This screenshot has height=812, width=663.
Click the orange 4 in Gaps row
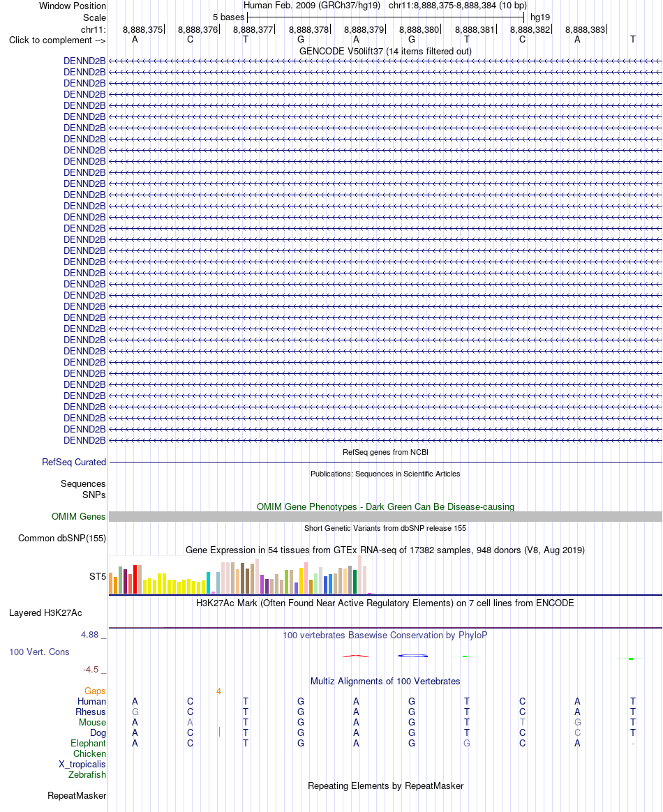[x=219, y=691]
